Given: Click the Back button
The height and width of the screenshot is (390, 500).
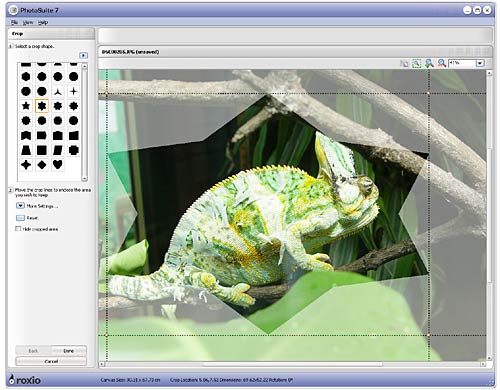Looking at the screenshot, I should (x=33, y=351).
